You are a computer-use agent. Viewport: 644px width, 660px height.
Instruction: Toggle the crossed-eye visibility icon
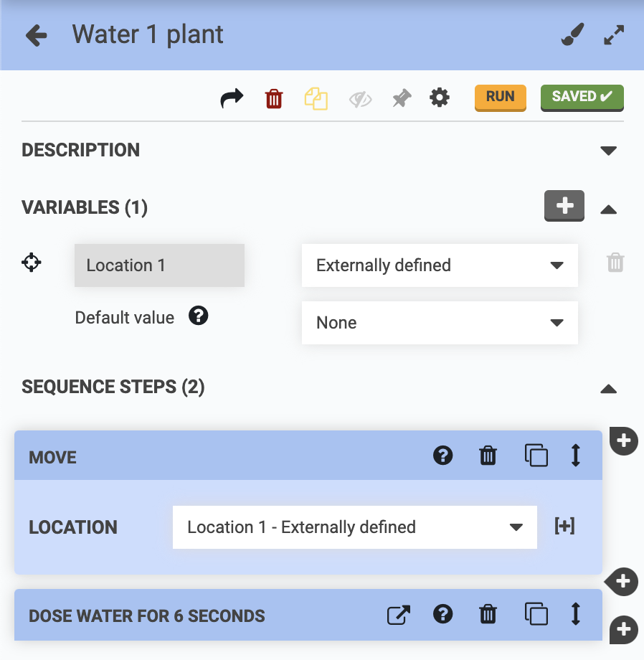(360, 99)
